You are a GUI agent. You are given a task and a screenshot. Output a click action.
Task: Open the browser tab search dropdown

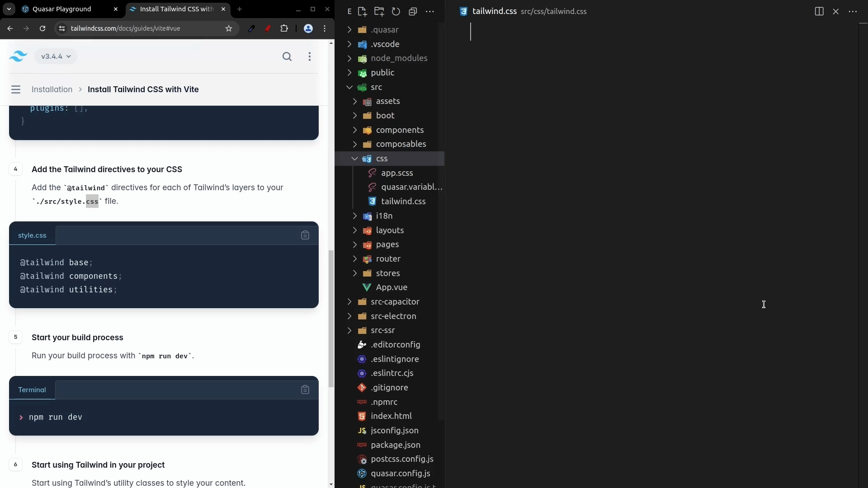[x=9, y=9]
